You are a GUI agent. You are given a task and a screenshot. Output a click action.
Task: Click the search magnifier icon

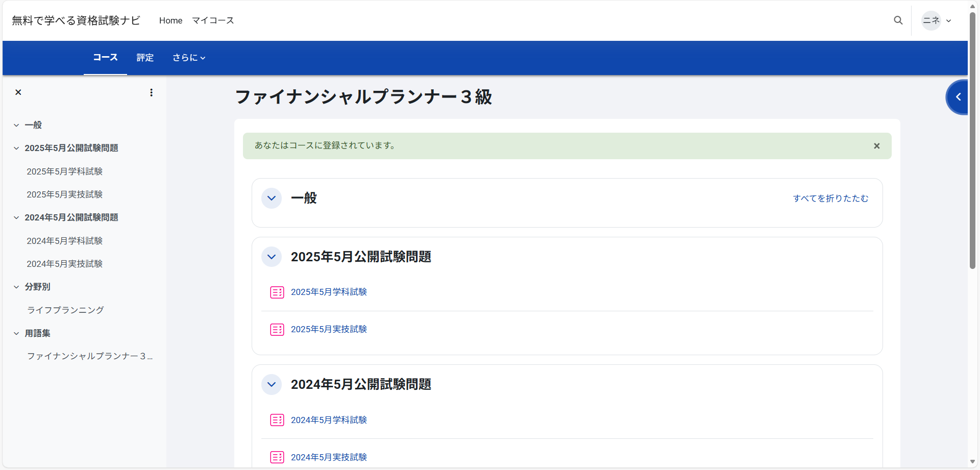898,20
